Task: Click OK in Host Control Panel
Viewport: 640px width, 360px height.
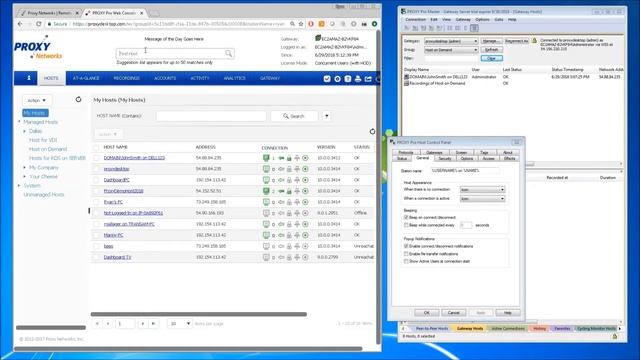Action: pos(427,313)
